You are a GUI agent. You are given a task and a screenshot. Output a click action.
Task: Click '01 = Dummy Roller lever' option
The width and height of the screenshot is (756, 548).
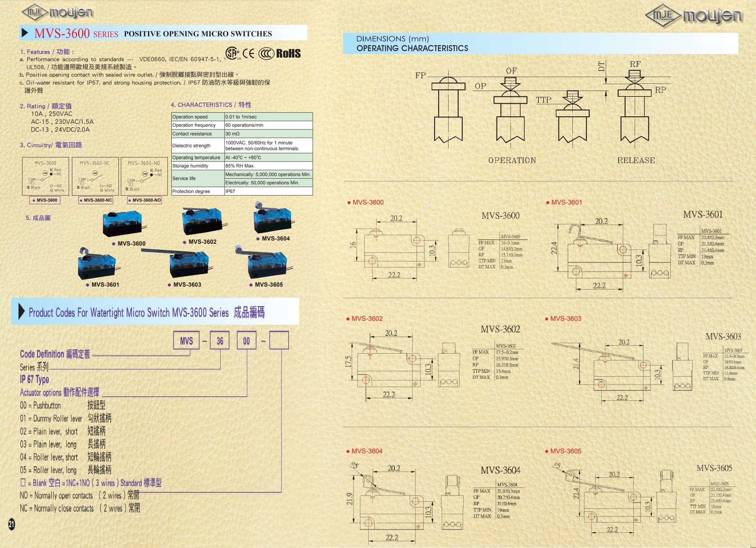66,418
